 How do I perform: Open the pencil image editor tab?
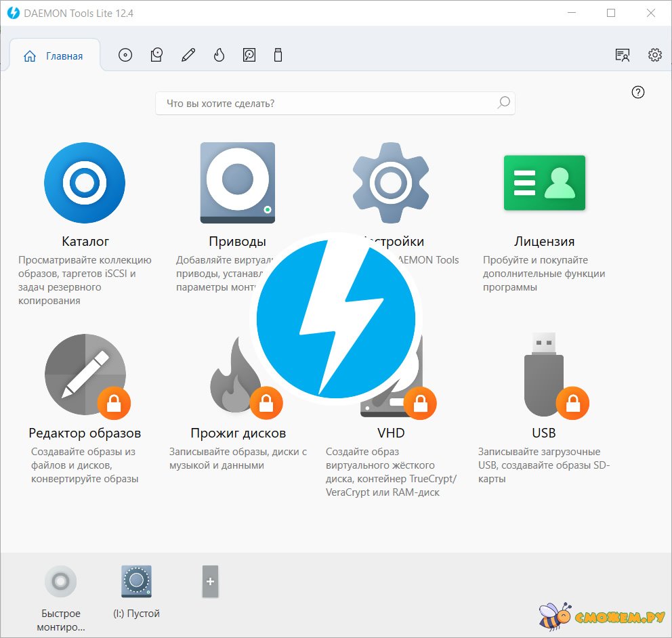click(x=188, y=56)
